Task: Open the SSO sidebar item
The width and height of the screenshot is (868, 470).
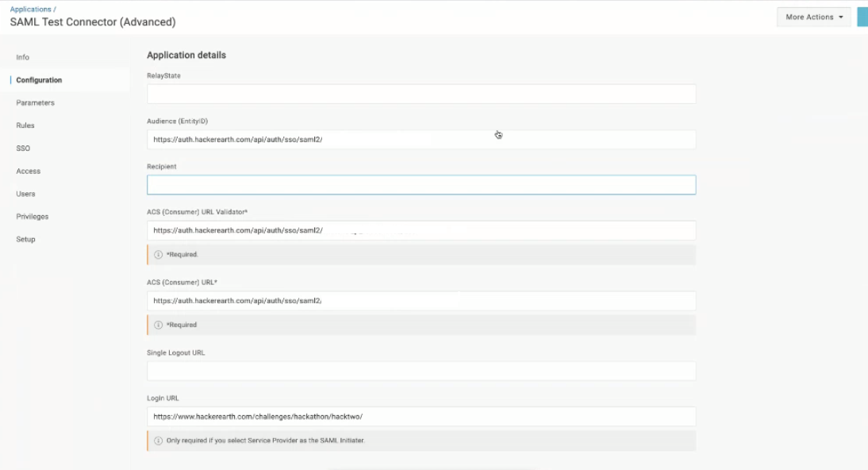Action: click(x=23, y=148)
